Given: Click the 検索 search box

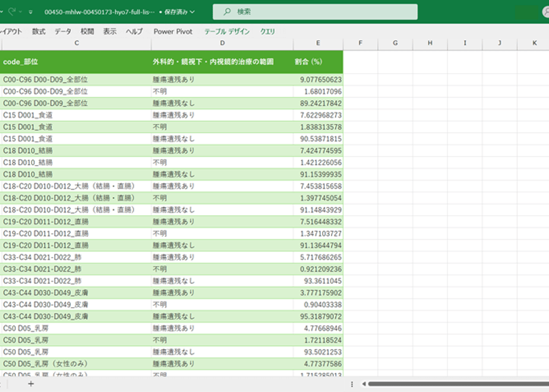Looking at the screenshot, I should [x=315, y=11].
